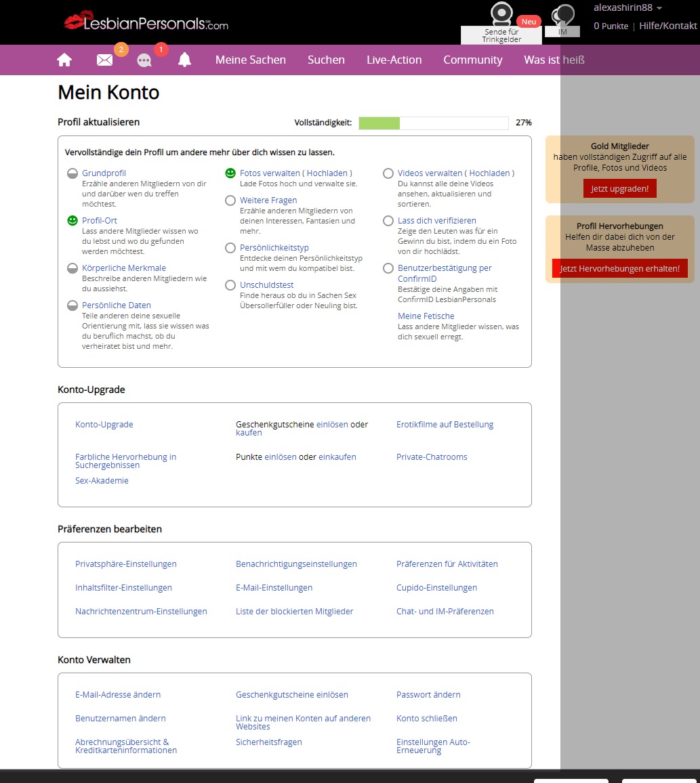
Task: Open the mail envelope inbox icon
Action: [x=104, y=60]
